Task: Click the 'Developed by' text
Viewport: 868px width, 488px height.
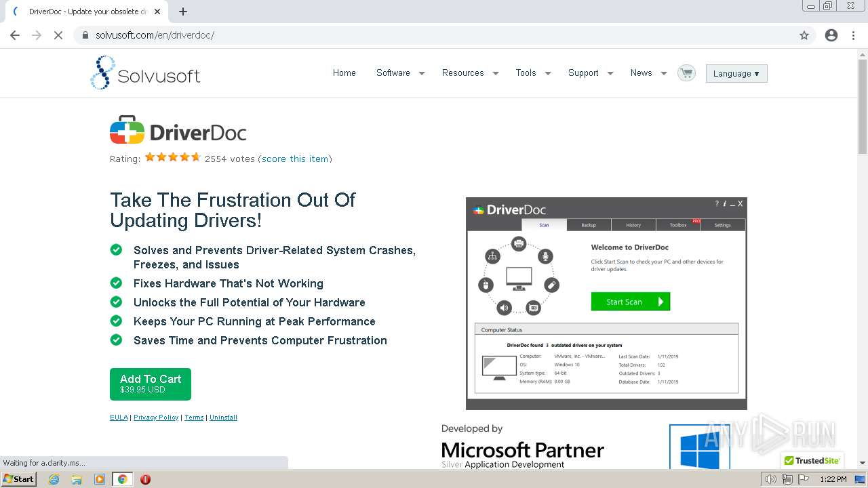Action: pos(472,428)
